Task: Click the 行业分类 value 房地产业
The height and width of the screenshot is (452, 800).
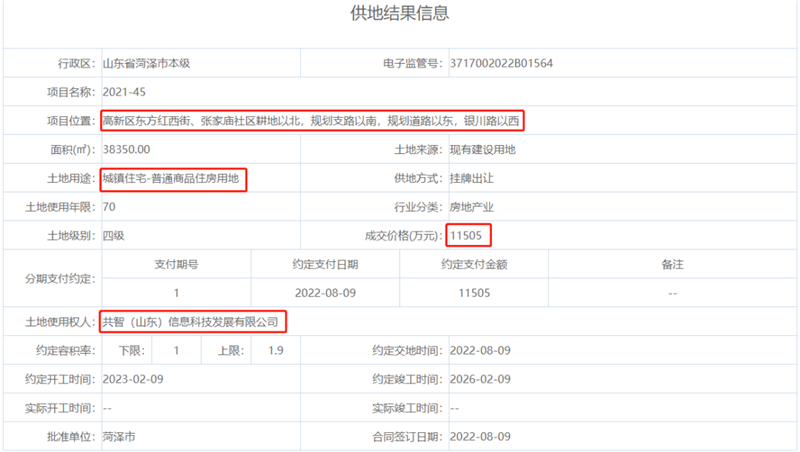Action: tap(471, 207)
